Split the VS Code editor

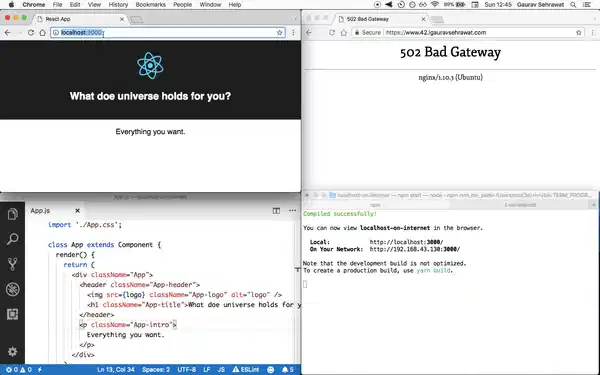(x=276, y=211)
